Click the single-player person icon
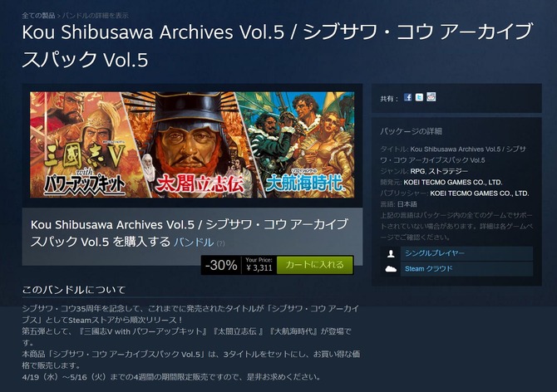The width and height of the screenshot is (557, 392). point(391,253)
